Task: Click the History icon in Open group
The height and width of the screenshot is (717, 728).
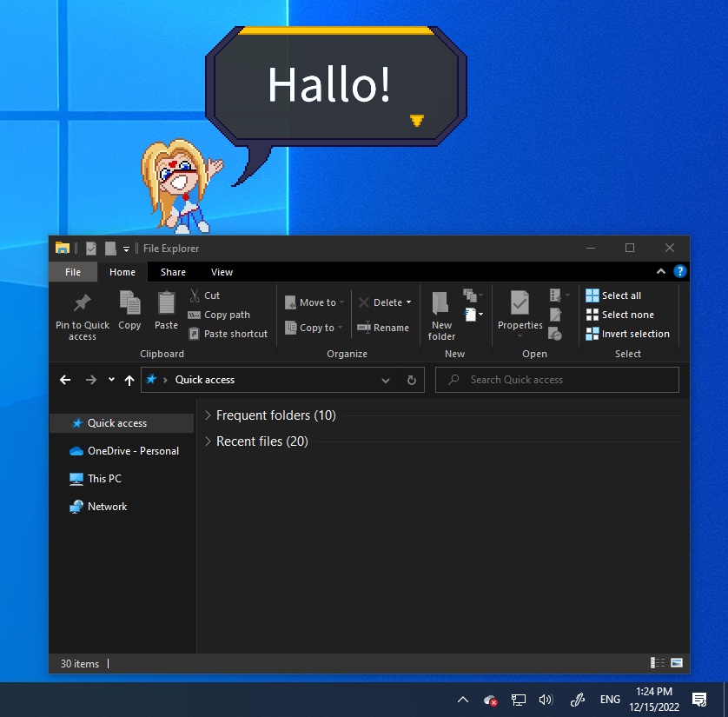Action: tap(555, 334)
